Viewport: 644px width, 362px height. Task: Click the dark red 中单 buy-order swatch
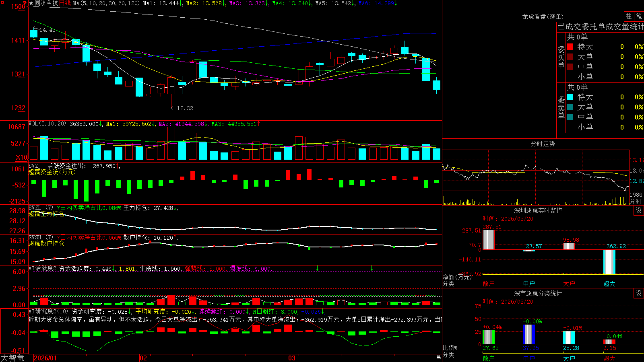(570, 67)
